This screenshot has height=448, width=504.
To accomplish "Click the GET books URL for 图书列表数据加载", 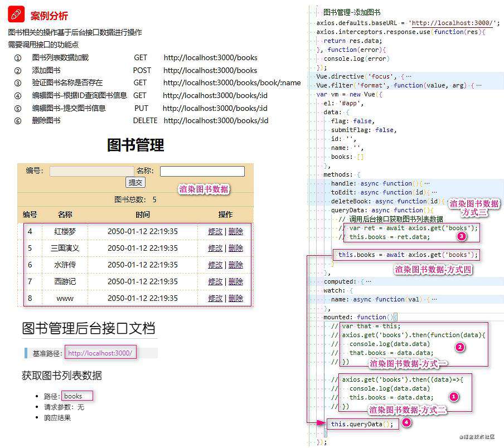I will (x=211, y=57).
